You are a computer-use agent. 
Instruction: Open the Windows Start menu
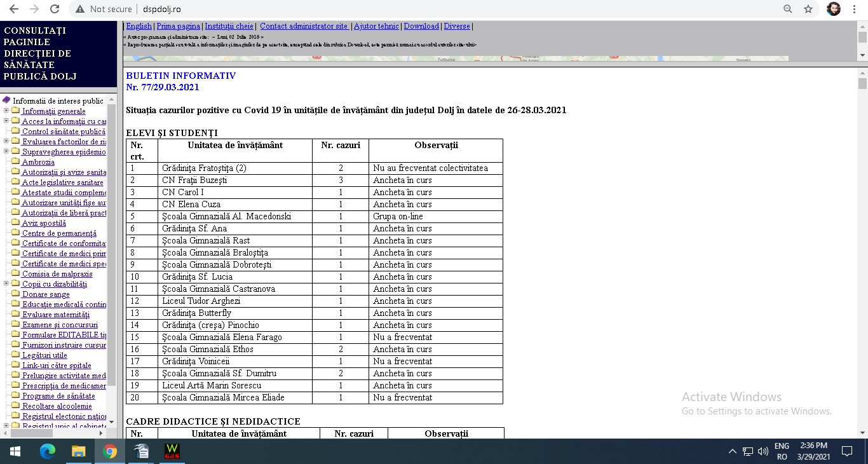click(x=15, y=451)
